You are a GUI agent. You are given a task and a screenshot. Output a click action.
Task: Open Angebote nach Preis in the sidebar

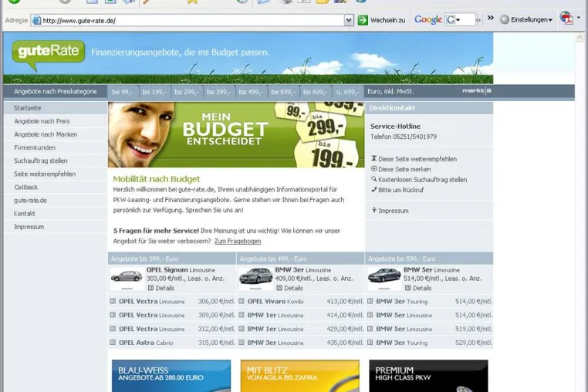55,121
